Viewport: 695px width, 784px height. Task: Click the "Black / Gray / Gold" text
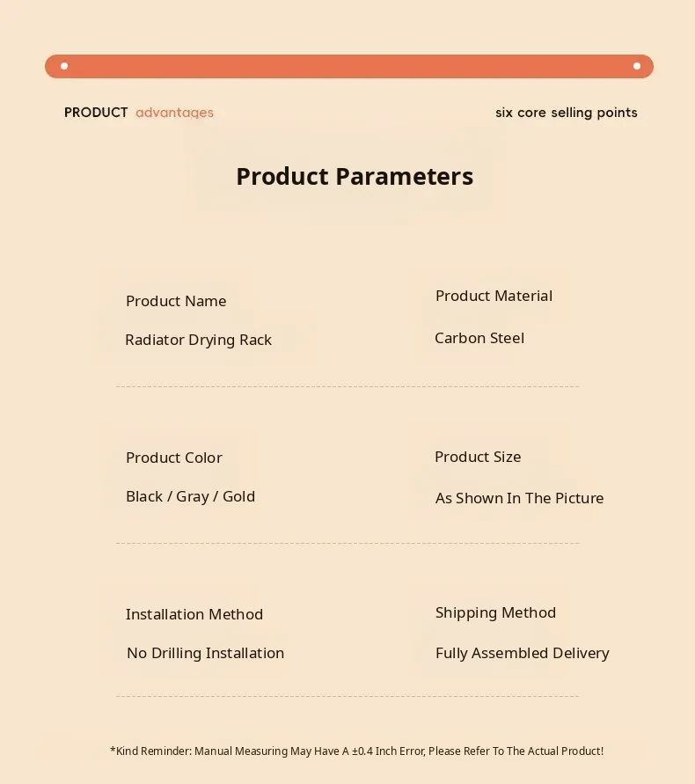pyautogui.click(x=190, y=496)
